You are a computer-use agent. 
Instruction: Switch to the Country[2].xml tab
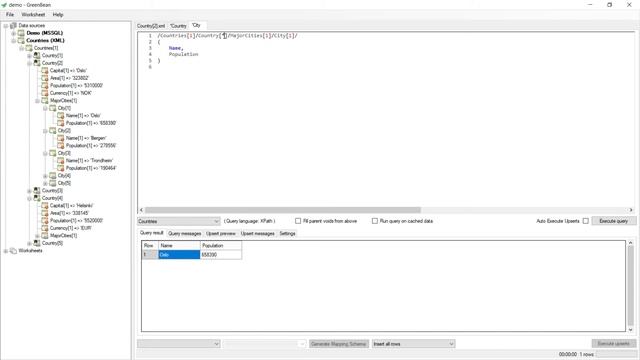151,26
